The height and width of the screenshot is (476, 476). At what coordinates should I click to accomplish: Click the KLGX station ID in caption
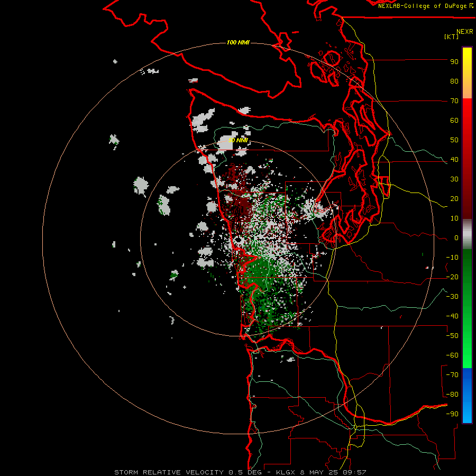pyautogui.click(x=286, y=472)
